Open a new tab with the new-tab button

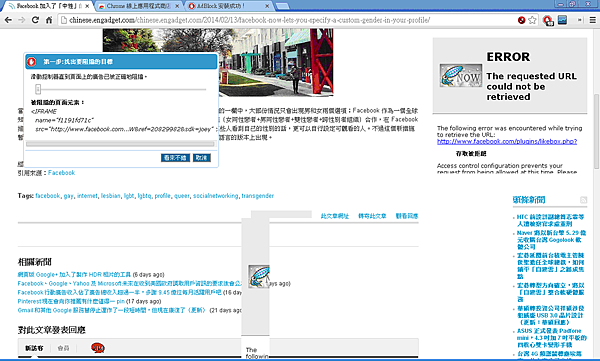click(x=282, y=6)
